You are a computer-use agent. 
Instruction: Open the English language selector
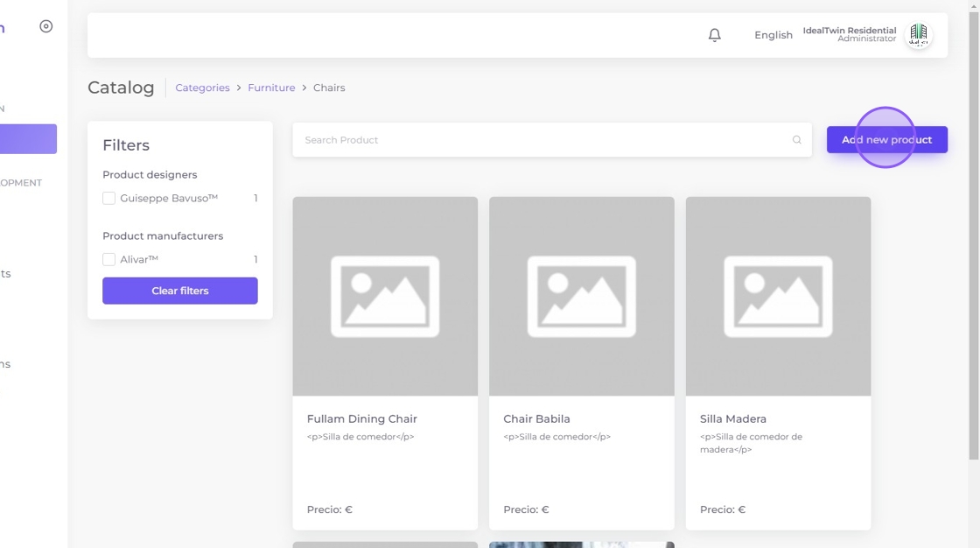tap(773, 35)
